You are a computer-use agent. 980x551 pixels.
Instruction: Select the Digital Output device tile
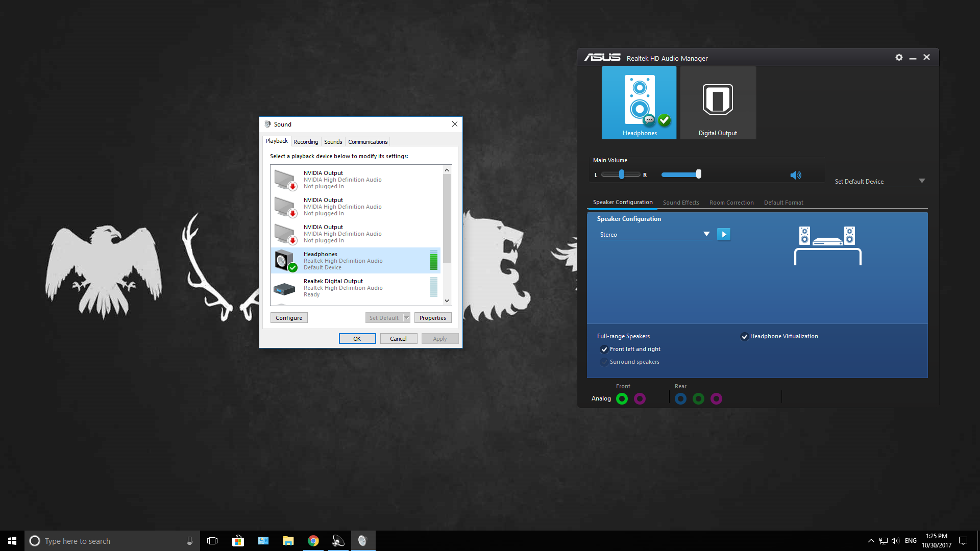[x=718, y=103]
